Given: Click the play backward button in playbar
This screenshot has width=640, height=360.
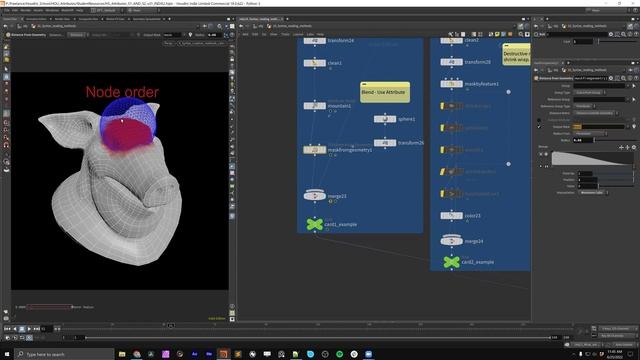Looking at the screenshot, I should [15, 329].
